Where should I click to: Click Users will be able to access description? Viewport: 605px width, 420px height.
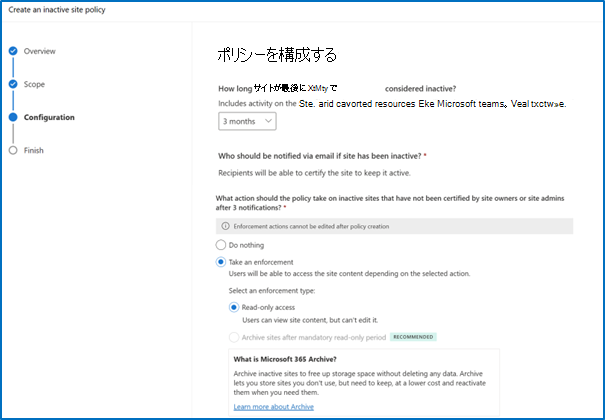click(x=349, y=273)
